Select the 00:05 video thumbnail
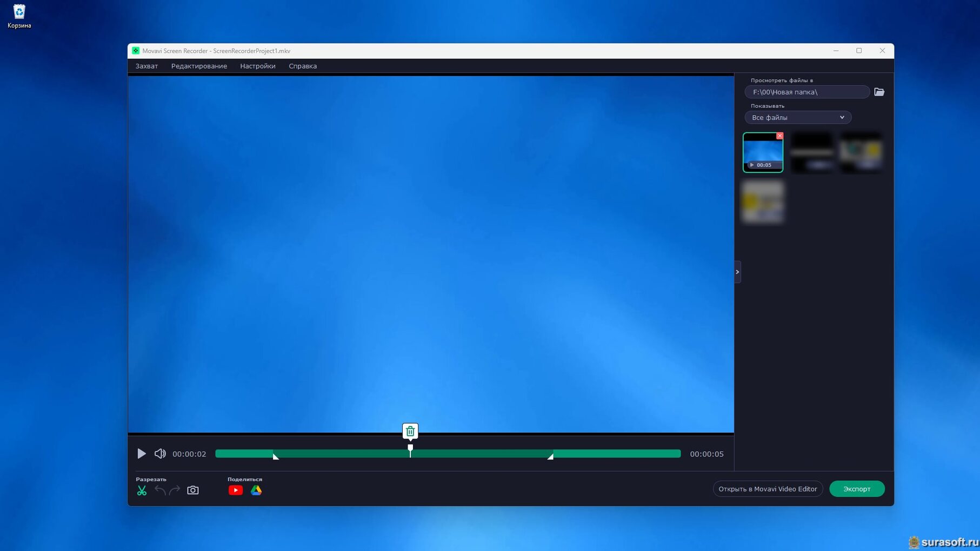The width and height of the screenshot is (980, 551). (x=763, y=152)
